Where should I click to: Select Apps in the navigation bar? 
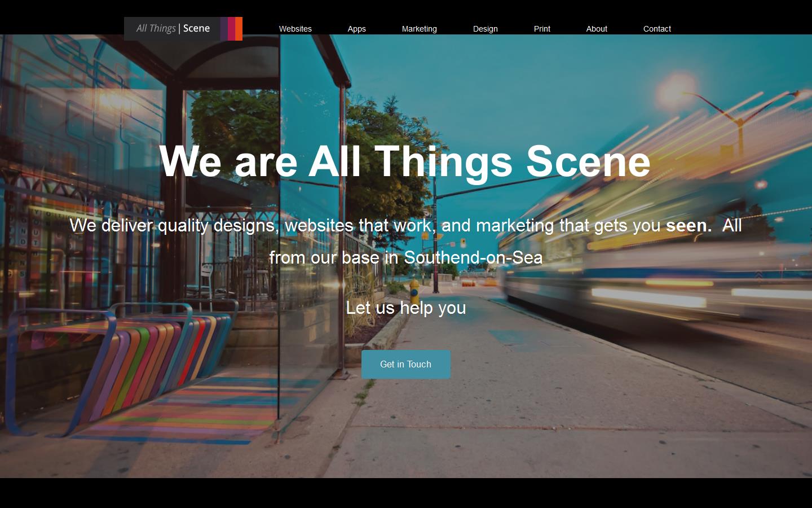(356, 29)
